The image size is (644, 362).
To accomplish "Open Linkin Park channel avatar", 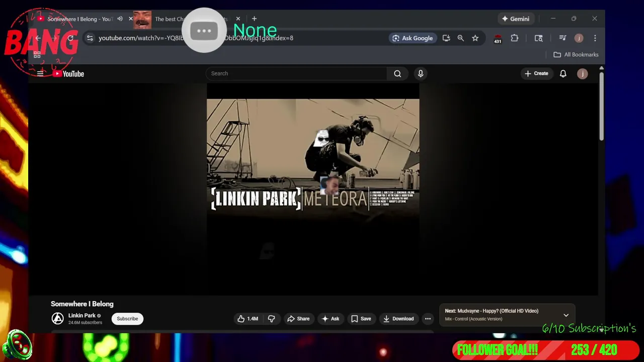I will 58,318.
